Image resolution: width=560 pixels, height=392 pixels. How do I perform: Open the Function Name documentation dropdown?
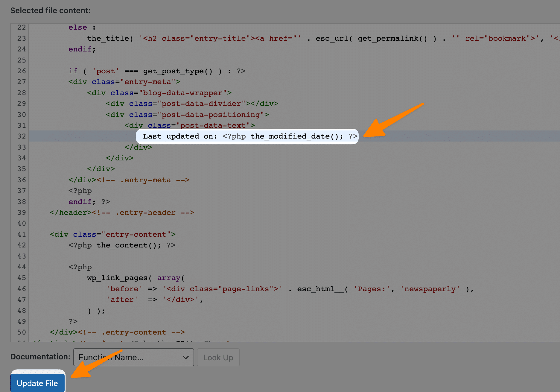133,357
